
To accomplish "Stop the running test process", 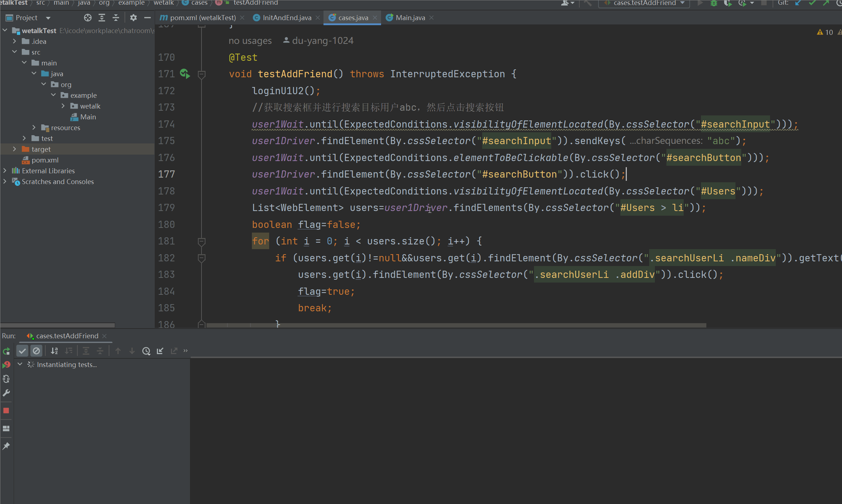I will 6,411.
